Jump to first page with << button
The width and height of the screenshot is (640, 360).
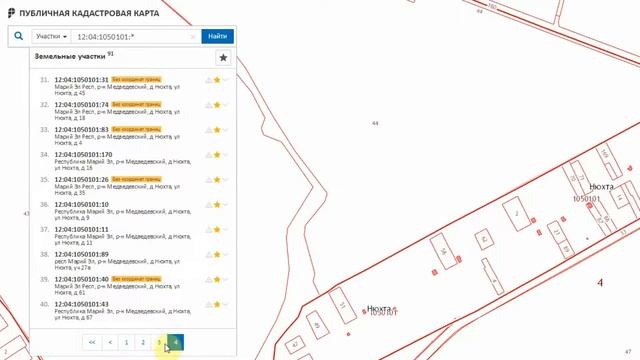[x=92, y=342]
